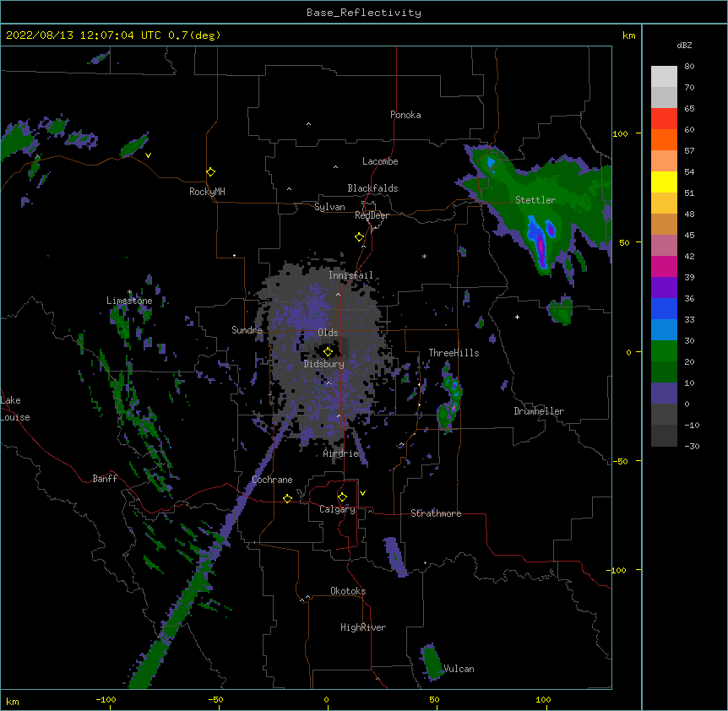Screen dimensions: 728x711
Task: Click the asterisk marker east of Innisfail
Action: (x=424, y=256)
